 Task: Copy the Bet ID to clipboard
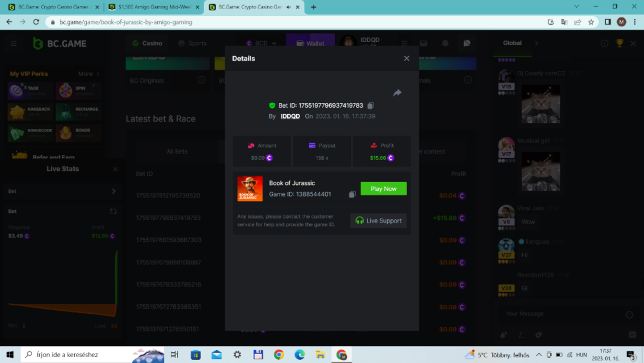(371, 106)
